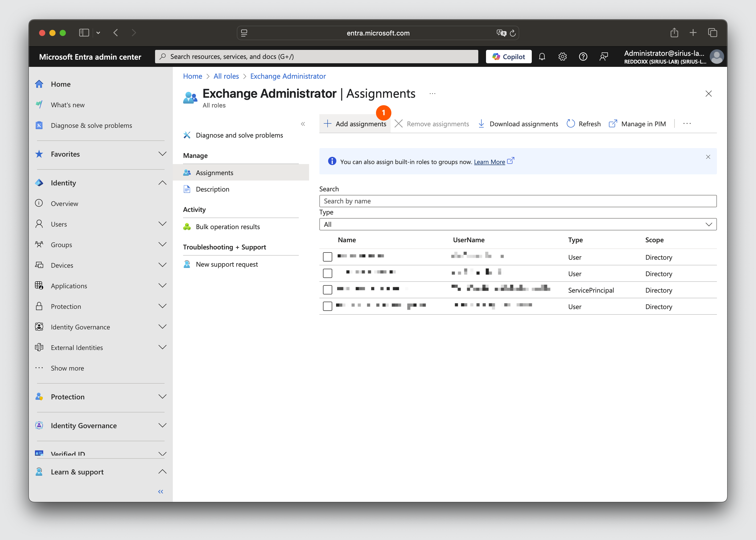Click the feedback person icon in header
The height and width of the screenshot is (540, 756).
pyautogui.click(x=604, y=57)
